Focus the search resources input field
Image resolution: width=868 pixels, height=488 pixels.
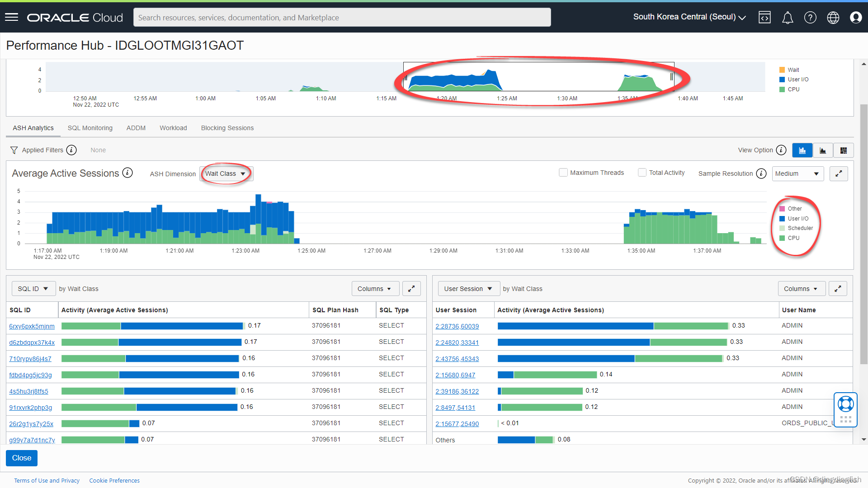pos(342,17)
